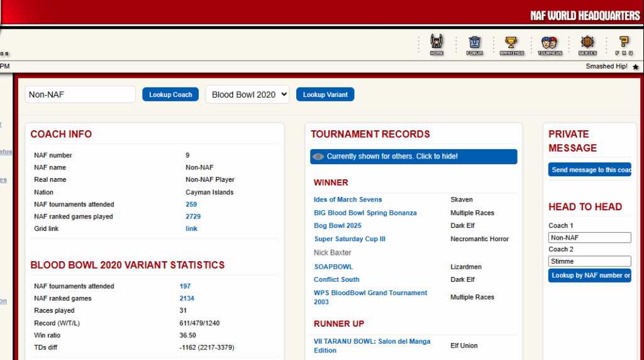Viewport: 644px width, 360px height.
Task: Open Bog Bowl 2025 tournament link
Action: 338,225
